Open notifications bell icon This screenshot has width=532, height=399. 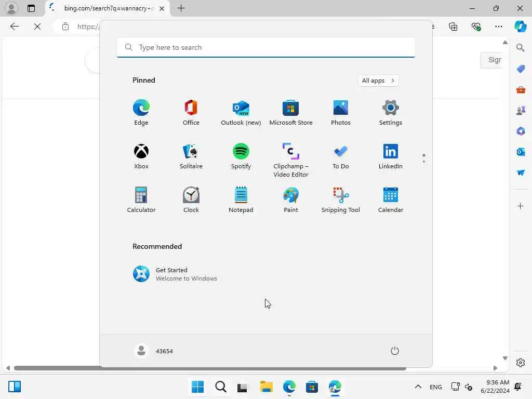[x=518, y=387]
